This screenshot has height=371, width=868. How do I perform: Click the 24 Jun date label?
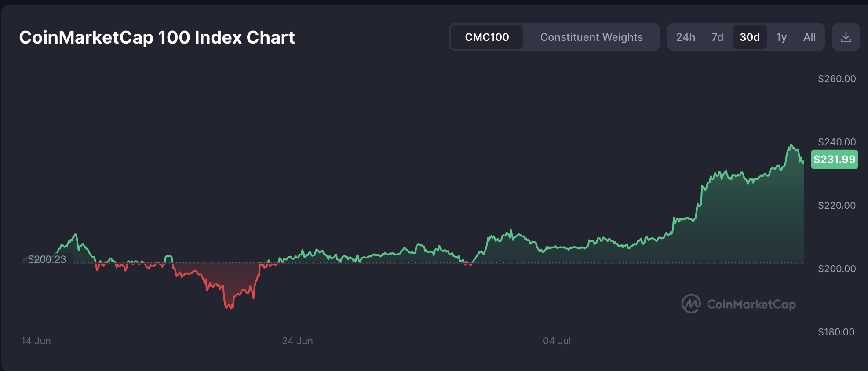(298, 341)
